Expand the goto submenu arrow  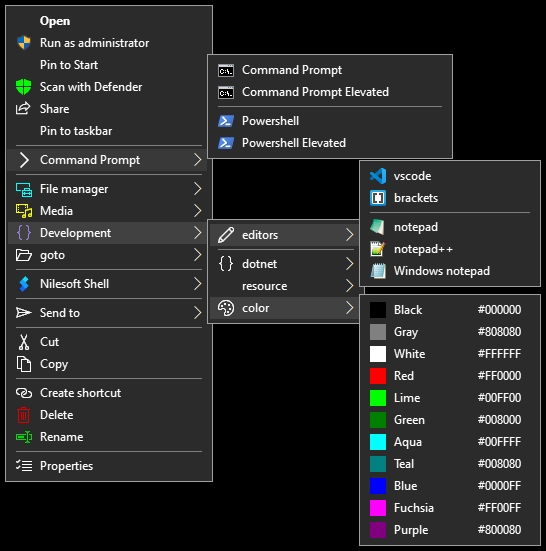(x=198, y=255)
